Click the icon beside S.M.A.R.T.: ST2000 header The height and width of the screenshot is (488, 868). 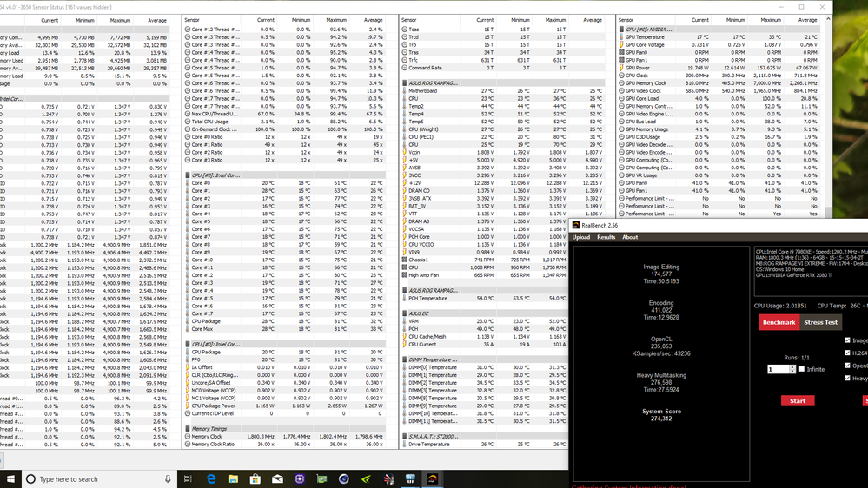pos(405,437)
